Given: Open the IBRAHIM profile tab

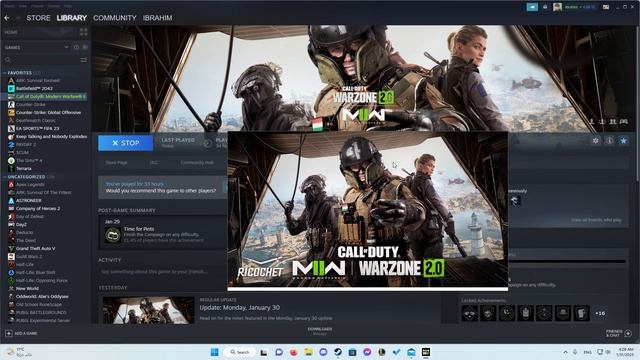Looking at the screenshot, I should click(x=158, y=18).
